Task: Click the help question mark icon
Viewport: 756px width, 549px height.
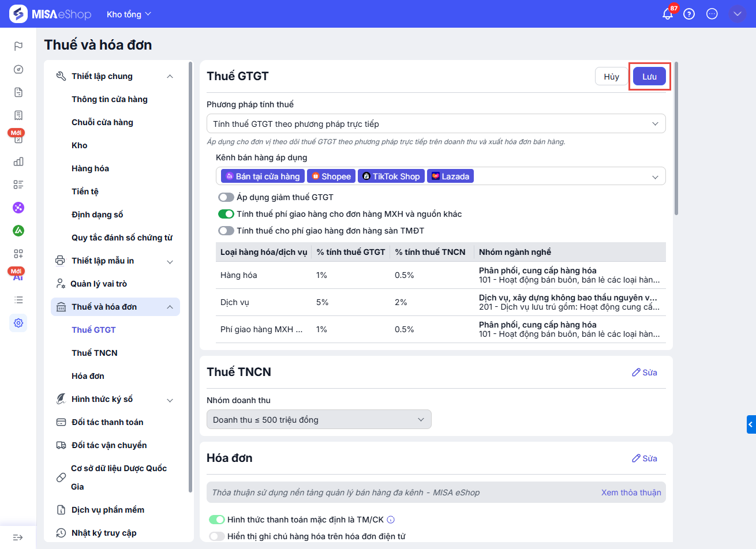Action: 689,14
